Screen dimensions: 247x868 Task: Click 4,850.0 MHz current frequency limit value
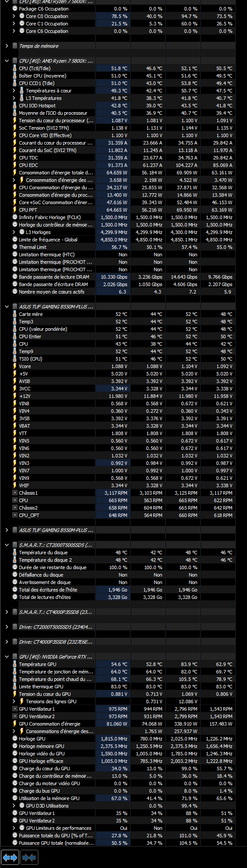click(x=114, y=240)
